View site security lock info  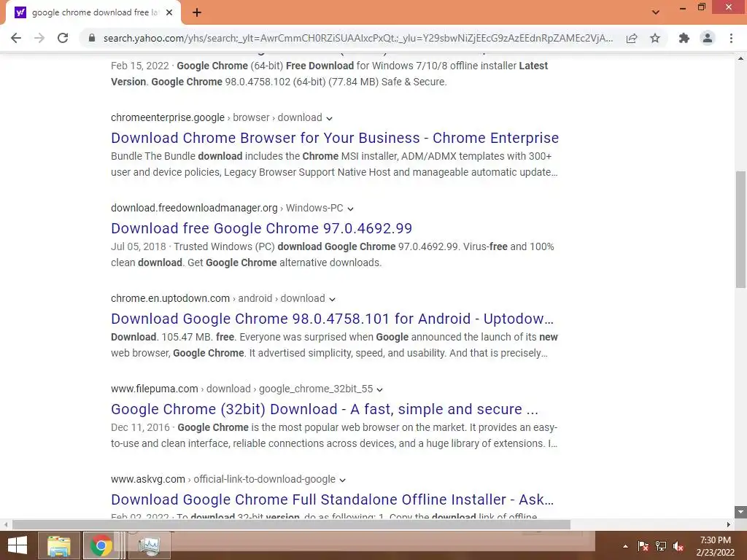(92, 38)
